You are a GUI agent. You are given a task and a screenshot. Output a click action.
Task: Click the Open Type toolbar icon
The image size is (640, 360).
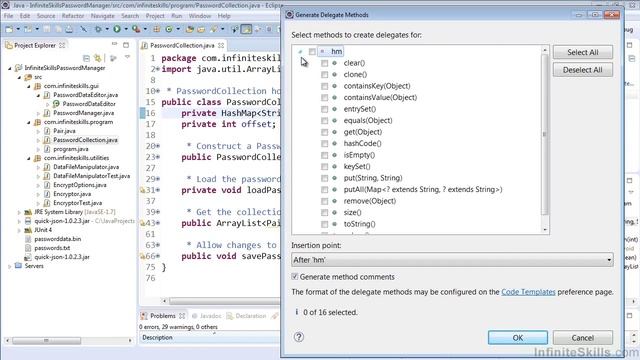189,29
